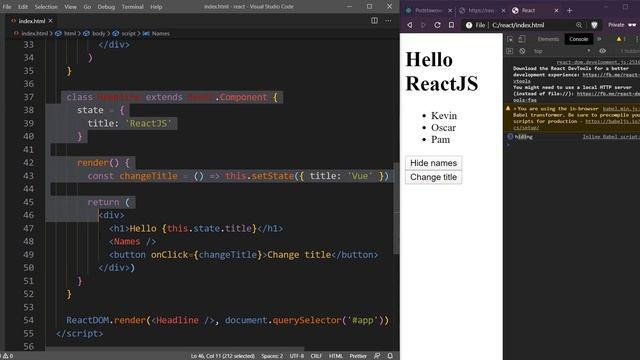
Task: Open the Debug menu
Action: [x=106, y=7]
